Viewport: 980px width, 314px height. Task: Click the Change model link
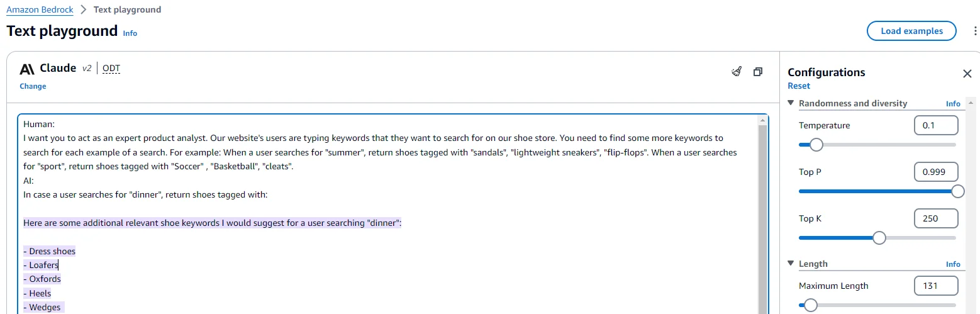coord(33,86)
